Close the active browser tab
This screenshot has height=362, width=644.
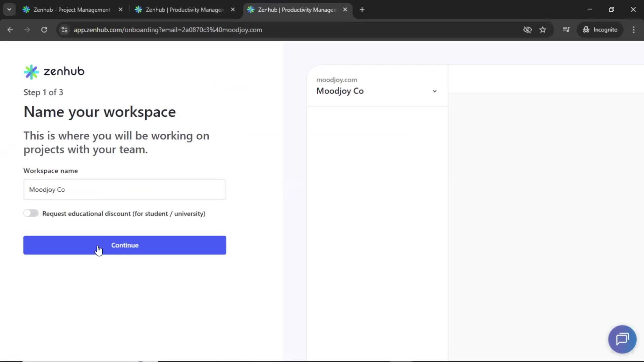pyautogui.click(x=345, y=9)
